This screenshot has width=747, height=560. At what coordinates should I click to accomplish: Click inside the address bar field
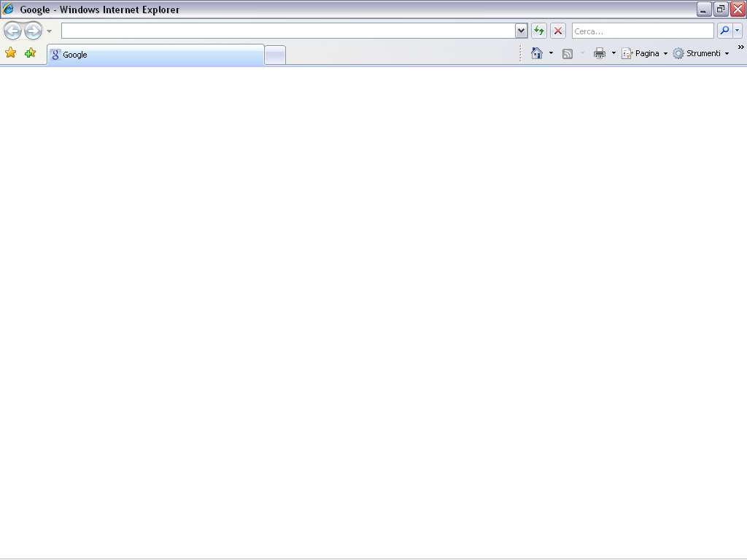(288, 31)
